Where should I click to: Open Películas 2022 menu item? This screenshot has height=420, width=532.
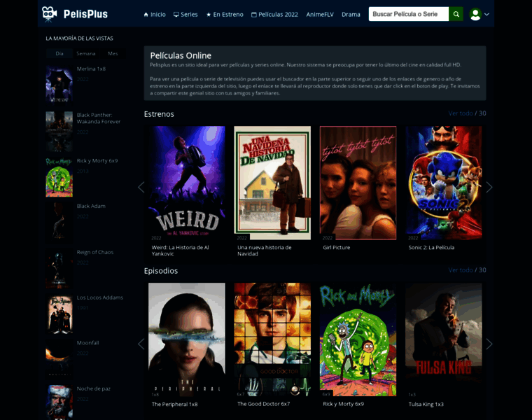pyautogui.click(x=274, y=15)
